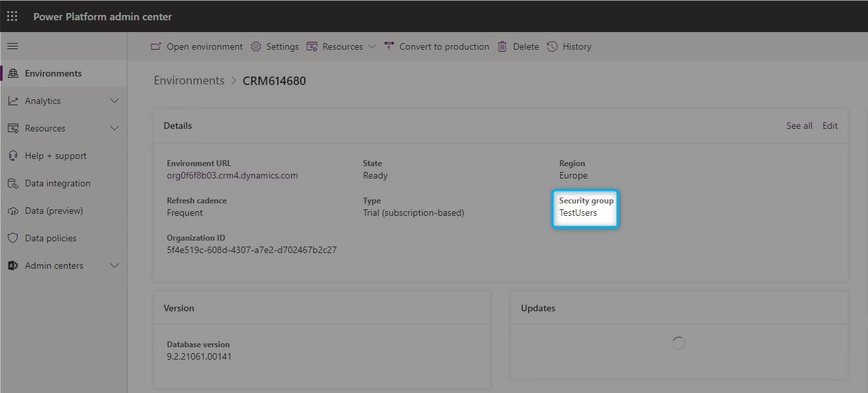This screenshot has width=868, height=393.
Task: Click the Updates card heading
Action: click(538, 308)
